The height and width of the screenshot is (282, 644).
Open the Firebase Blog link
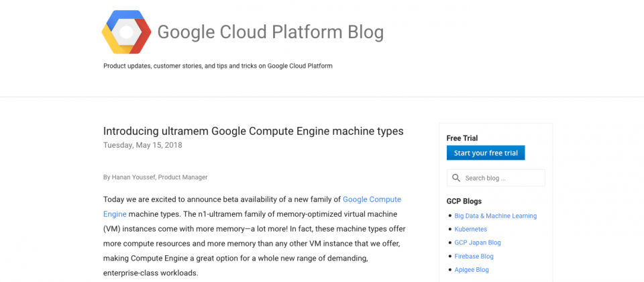coord(474,256)
